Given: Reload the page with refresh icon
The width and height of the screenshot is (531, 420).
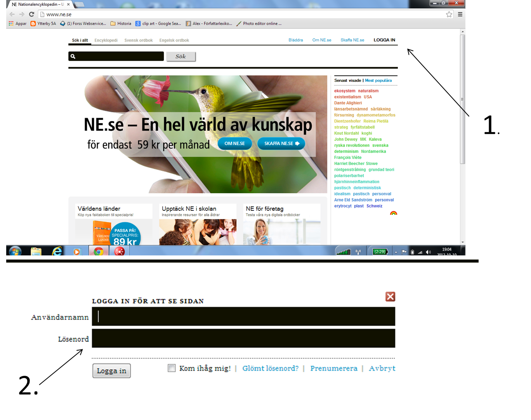Looking at the screenshot, I should pyautogui.click(x=32, y=14).
